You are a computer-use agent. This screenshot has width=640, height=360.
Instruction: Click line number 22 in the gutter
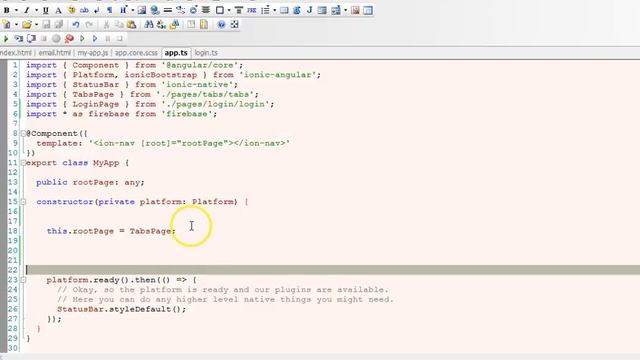pyautogui.click(x=13, y=270)
